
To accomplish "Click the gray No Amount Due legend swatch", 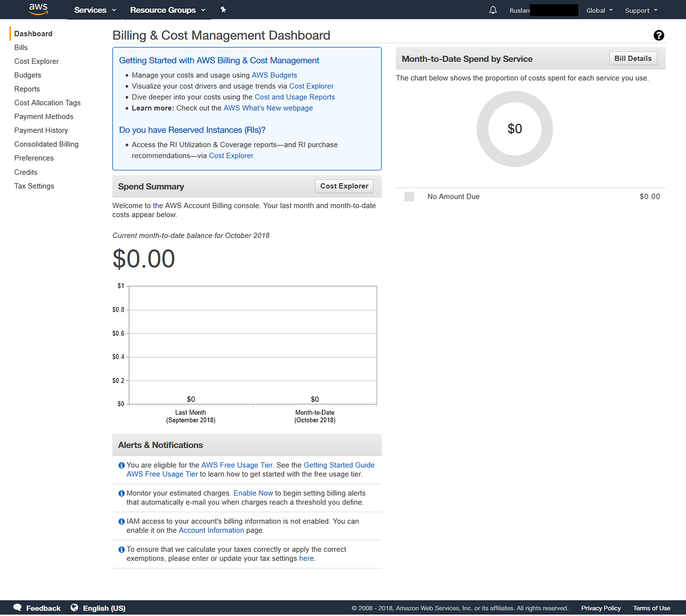I will (409, 197).
